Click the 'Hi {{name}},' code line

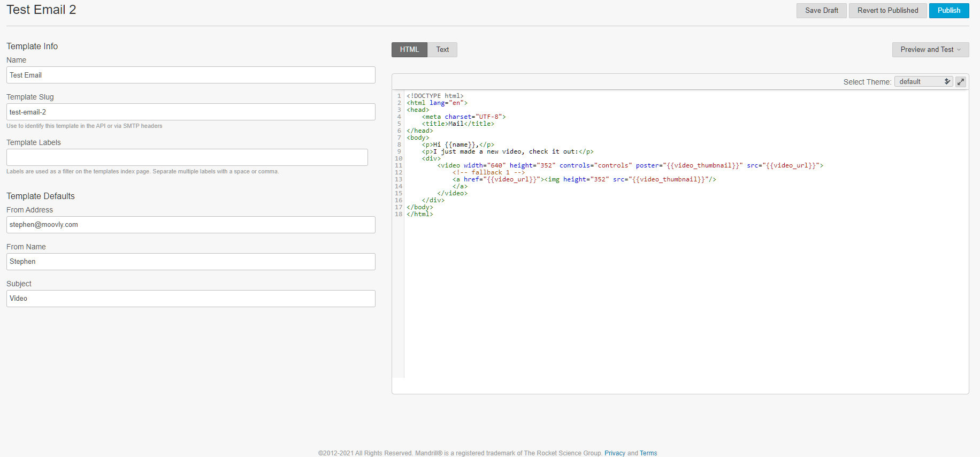(458, 144)
